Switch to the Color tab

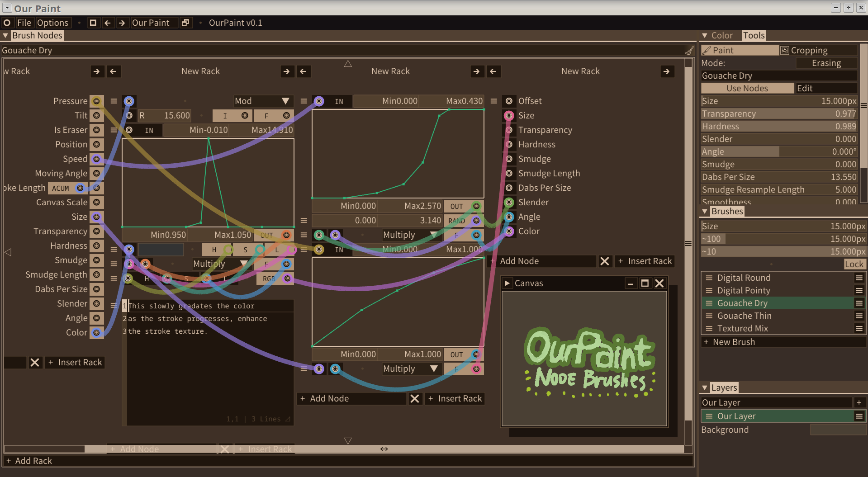[x=721, y=35]
